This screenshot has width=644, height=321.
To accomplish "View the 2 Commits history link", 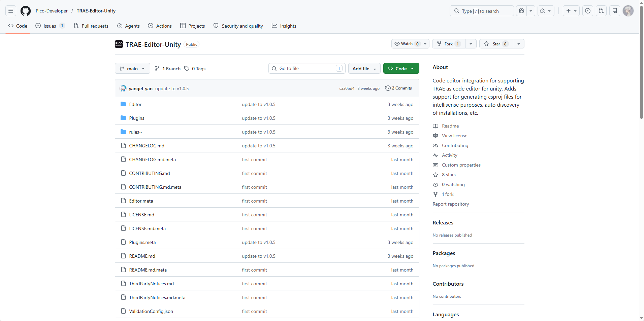I will click(399, 88).
